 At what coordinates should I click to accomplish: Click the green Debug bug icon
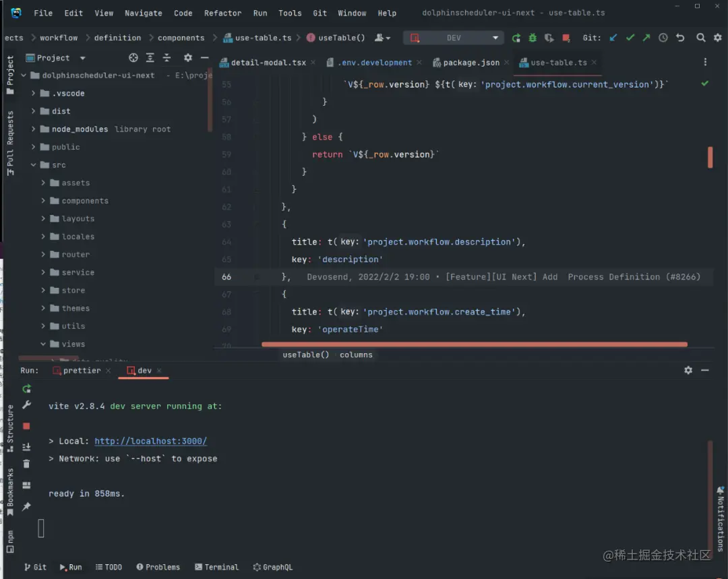533,38
